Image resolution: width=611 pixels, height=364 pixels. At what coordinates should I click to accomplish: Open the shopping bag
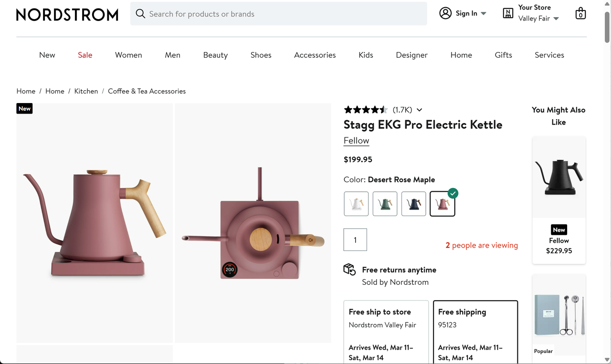tap(580, 13)
